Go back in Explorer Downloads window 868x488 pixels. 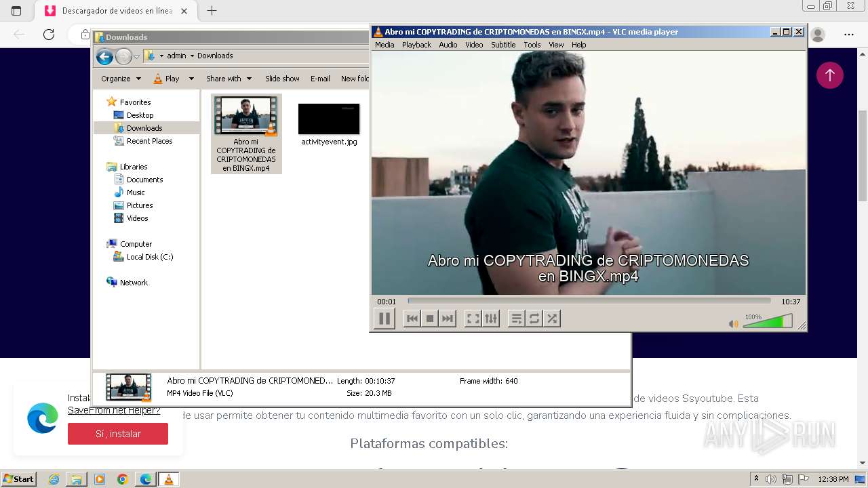pos(104,57)
